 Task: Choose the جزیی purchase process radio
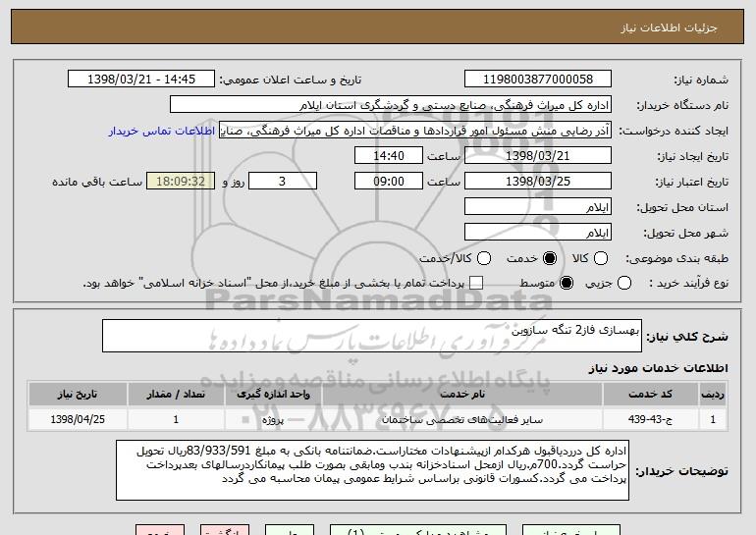623,283
